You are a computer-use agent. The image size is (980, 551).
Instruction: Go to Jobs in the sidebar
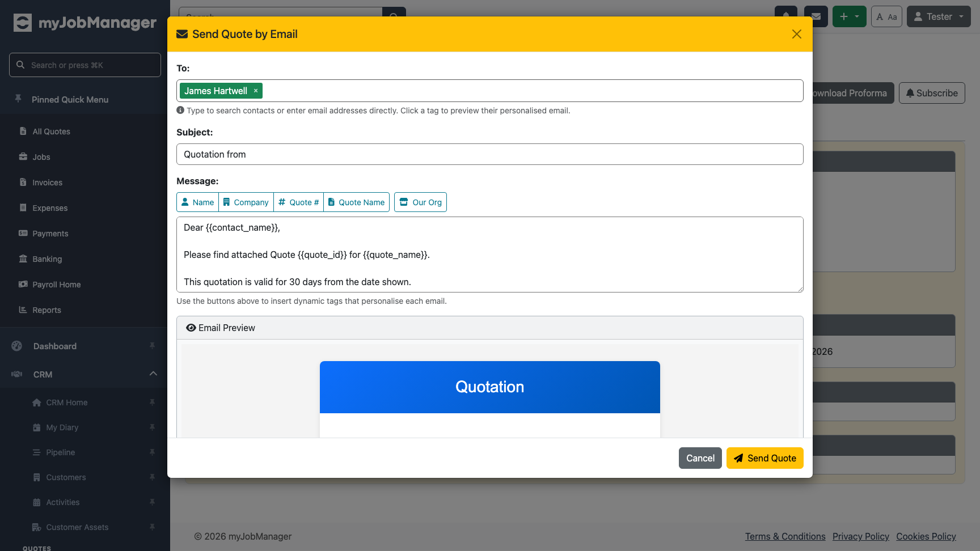point(41,157)
